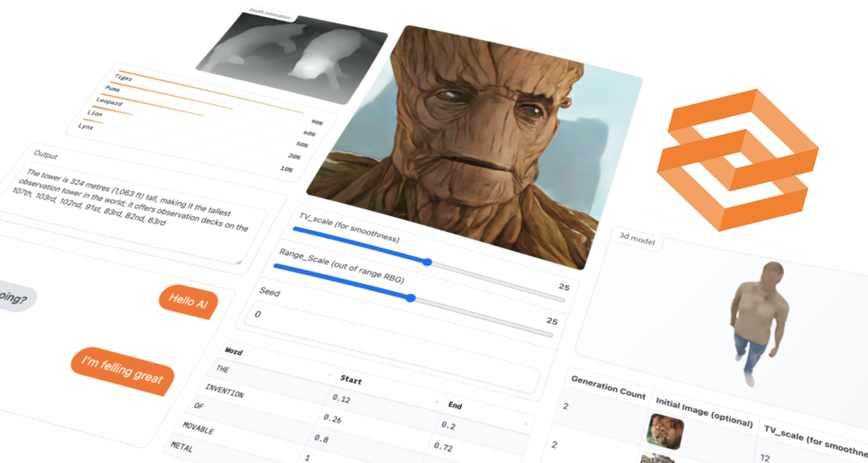
Task: Click the lion thumbnail image
Action: coord(665,431)
